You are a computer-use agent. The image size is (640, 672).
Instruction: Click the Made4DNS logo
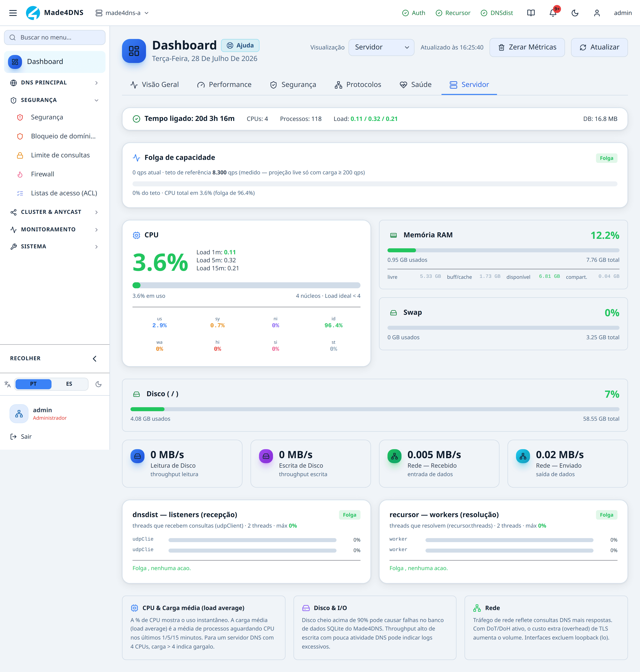coord(33,13)
